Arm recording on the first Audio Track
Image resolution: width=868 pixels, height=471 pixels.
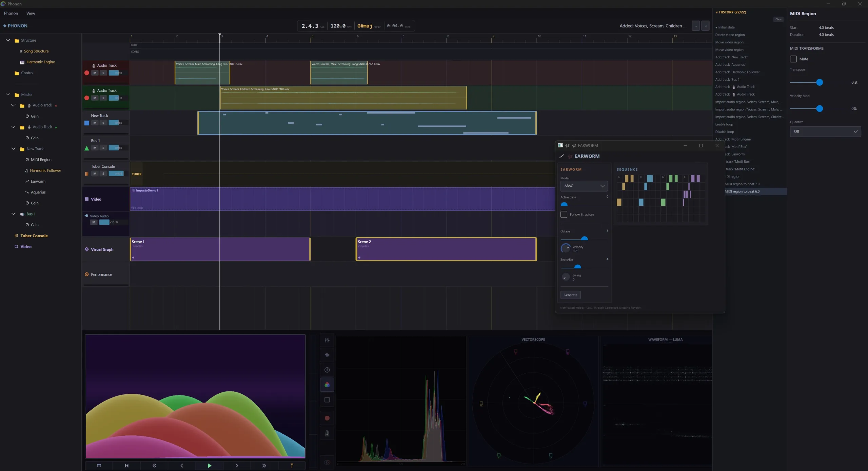click(86, 73)
